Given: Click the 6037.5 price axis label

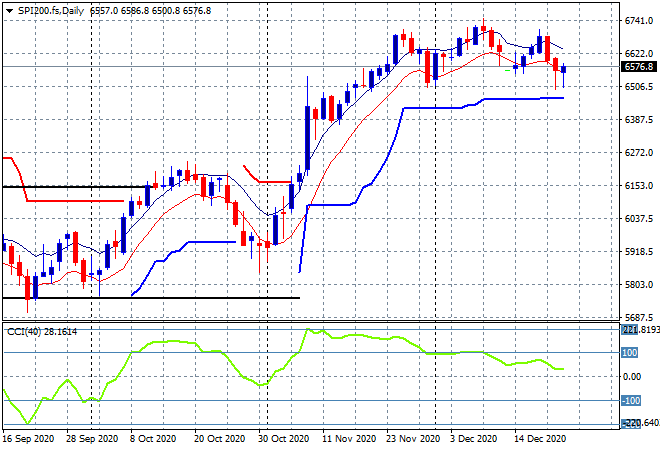Looking at the screenshot, I should [x=639, y=218].
